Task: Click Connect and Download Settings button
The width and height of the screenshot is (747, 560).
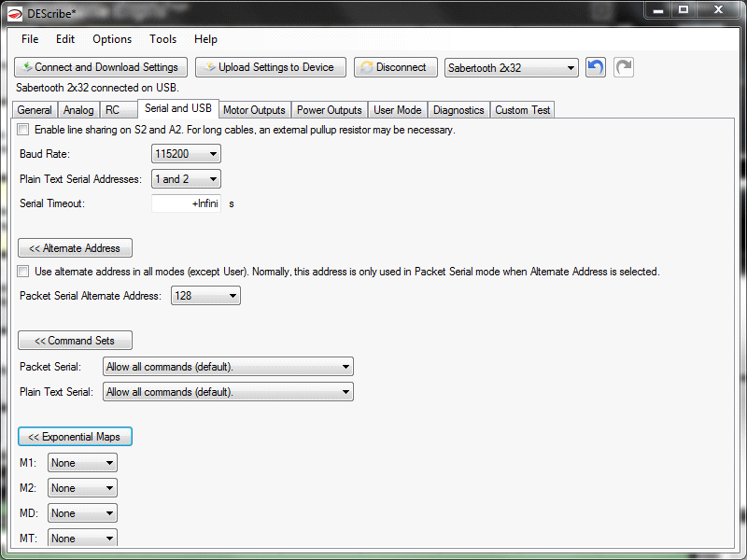Action: click(101, 67)
